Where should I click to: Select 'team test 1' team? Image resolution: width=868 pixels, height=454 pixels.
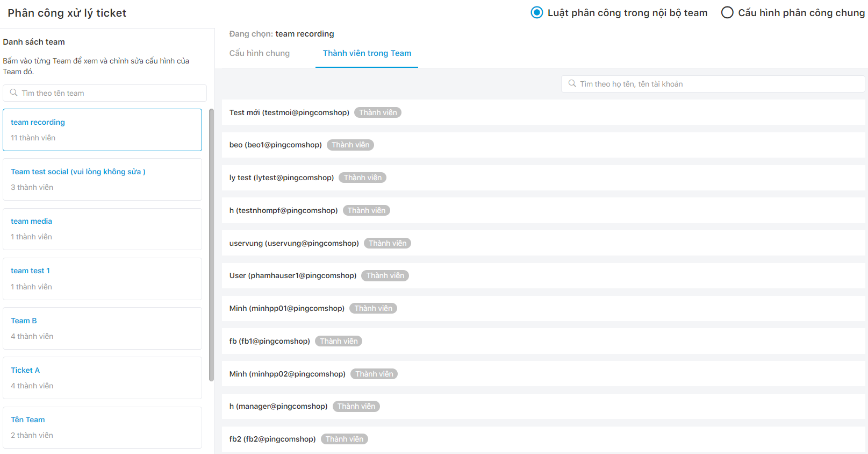pos(102,279)
